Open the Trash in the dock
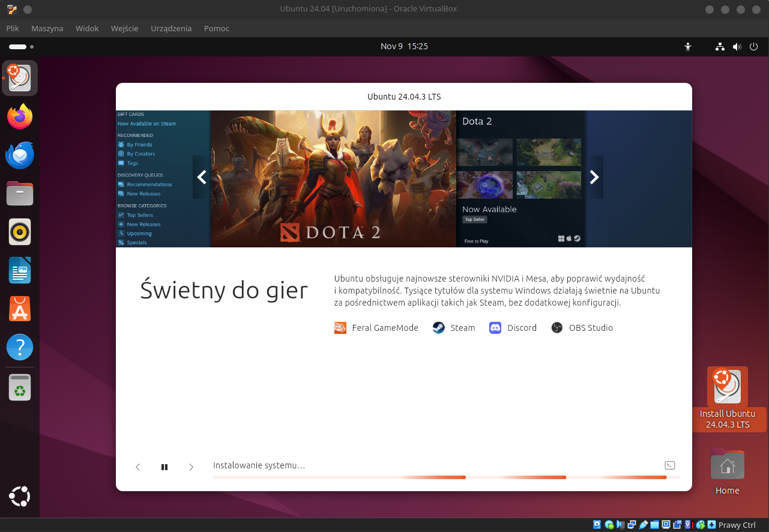The image size is (769, 532). (x=20, y=387)
